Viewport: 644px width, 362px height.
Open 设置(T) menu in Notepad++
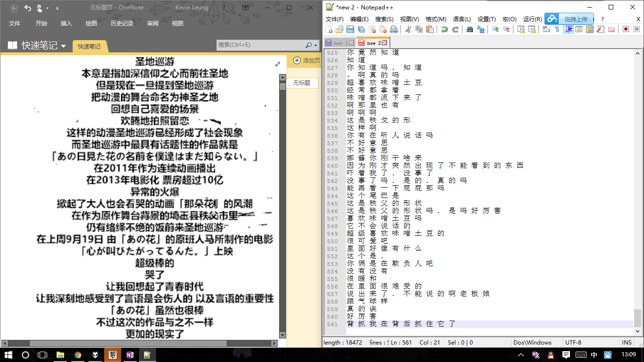click(x=486, y=19)
